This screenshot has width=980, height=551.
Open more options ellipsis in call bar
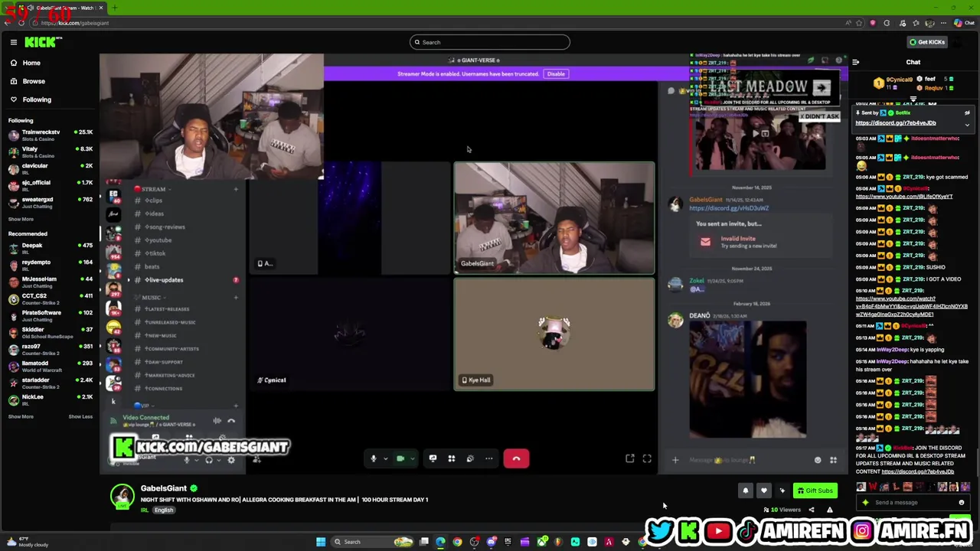tap(488, 458)
